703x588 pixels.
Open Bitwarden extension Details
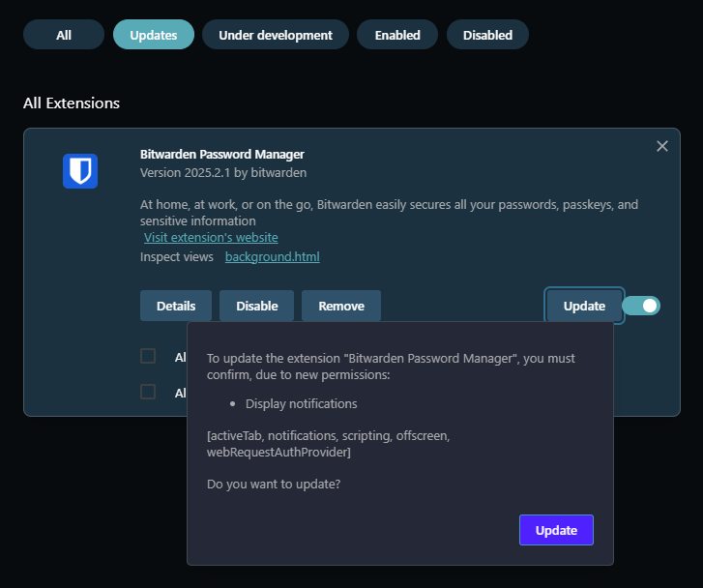pyautogui.click(x=176, y=306)
